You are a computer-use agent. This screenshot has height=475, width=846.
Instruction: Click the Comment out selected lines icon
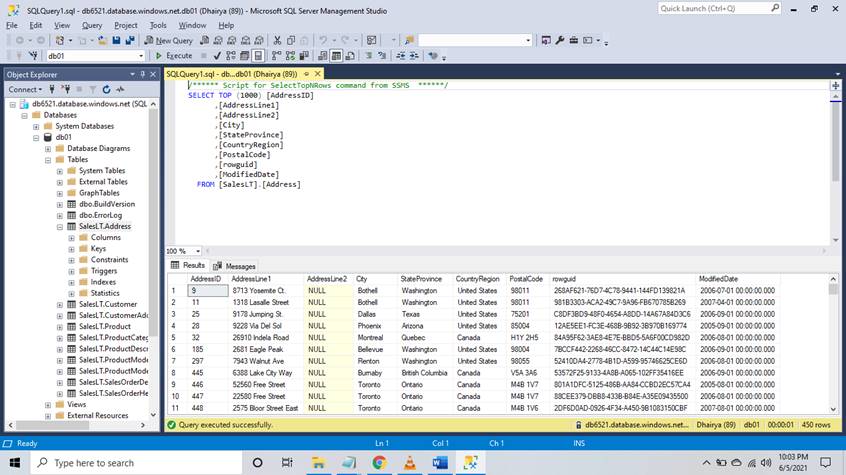(369, 56)
